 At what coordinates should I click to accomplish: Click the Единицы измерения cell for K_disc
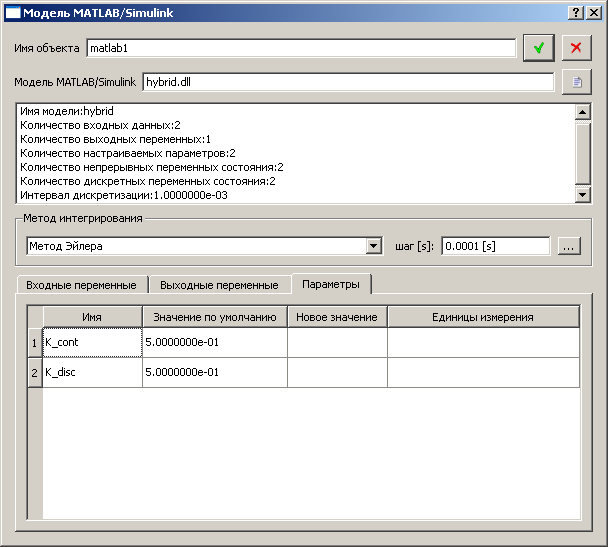pyautogui.click(x=484, y=373)
